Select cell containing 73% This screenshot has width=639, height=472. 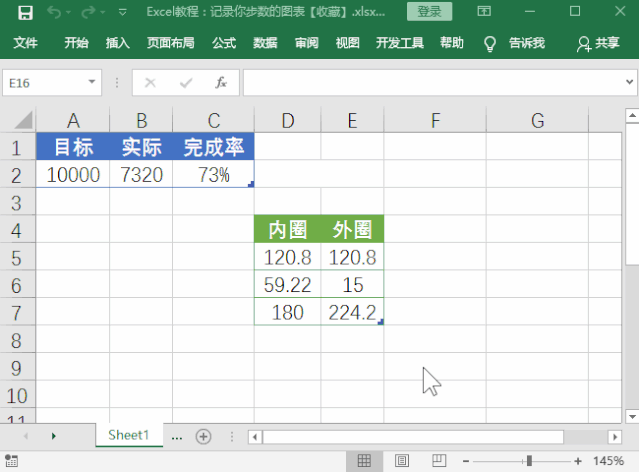[x=214, y=174]
